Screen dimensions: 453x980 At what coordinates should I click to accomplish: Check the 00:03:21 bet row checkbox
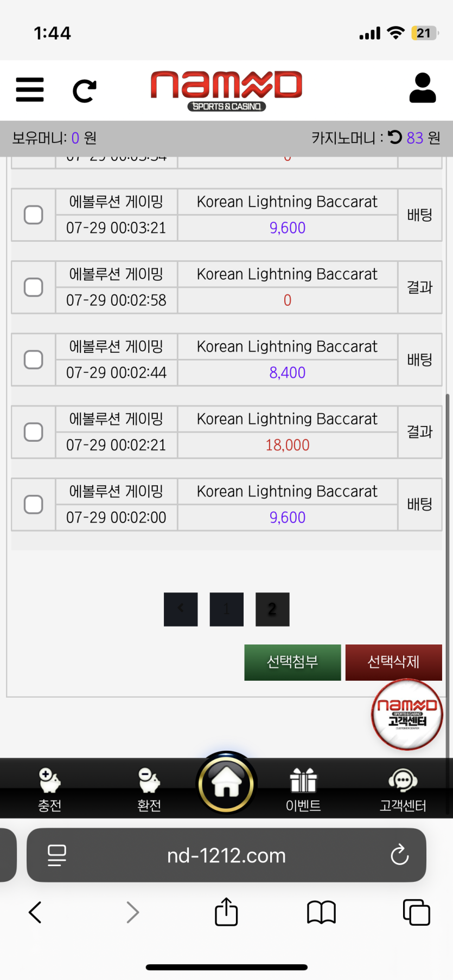pyautogui.click(x=34, y=215)
